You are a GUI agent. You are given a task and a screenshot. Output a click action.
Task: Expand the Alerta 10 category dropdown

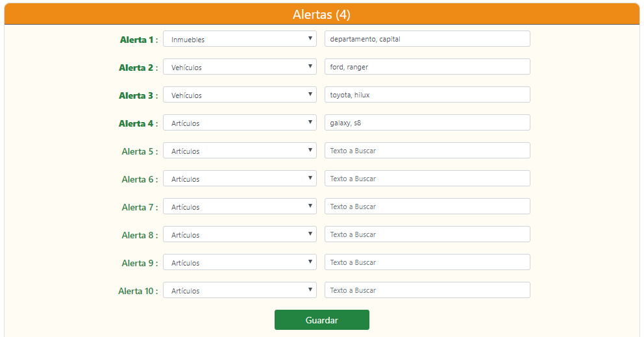pyautogui.click(x=240, y=290)
